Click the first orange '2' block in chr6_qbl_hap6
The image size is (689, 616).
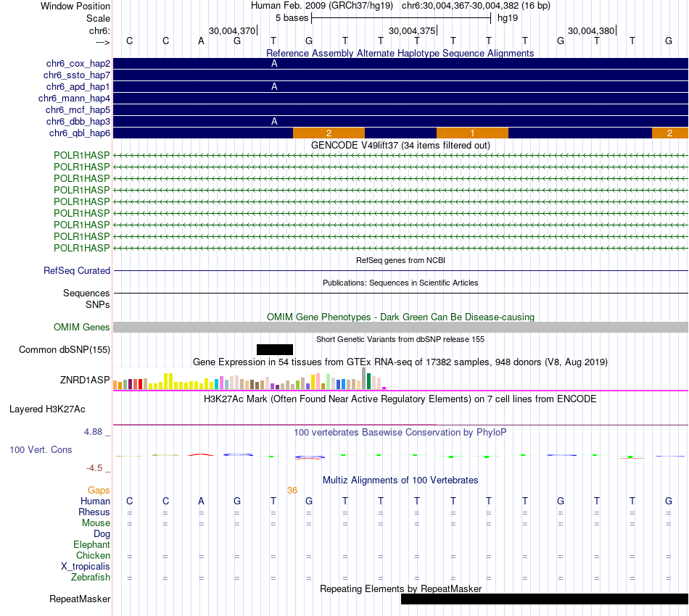[329, 133]
